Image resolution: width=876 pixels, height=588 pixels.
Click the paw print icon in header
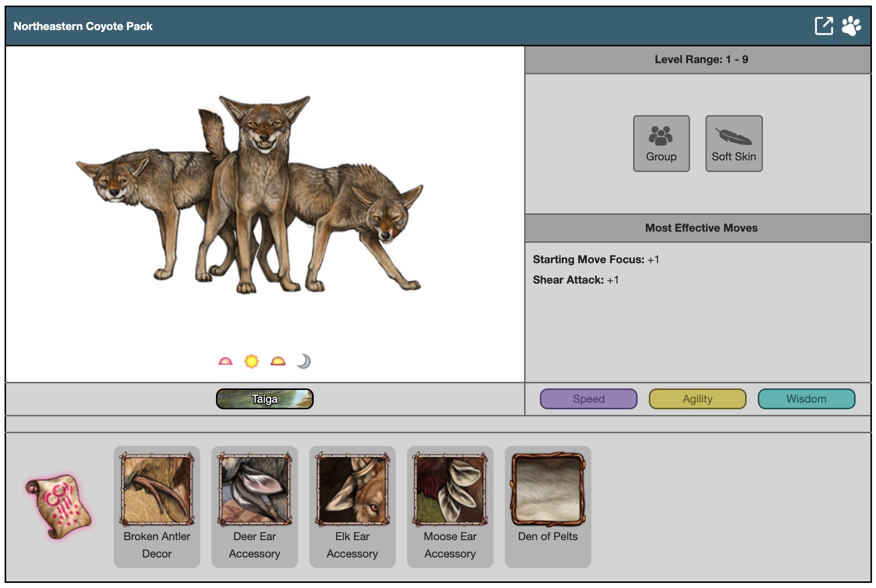pos(851,26)
